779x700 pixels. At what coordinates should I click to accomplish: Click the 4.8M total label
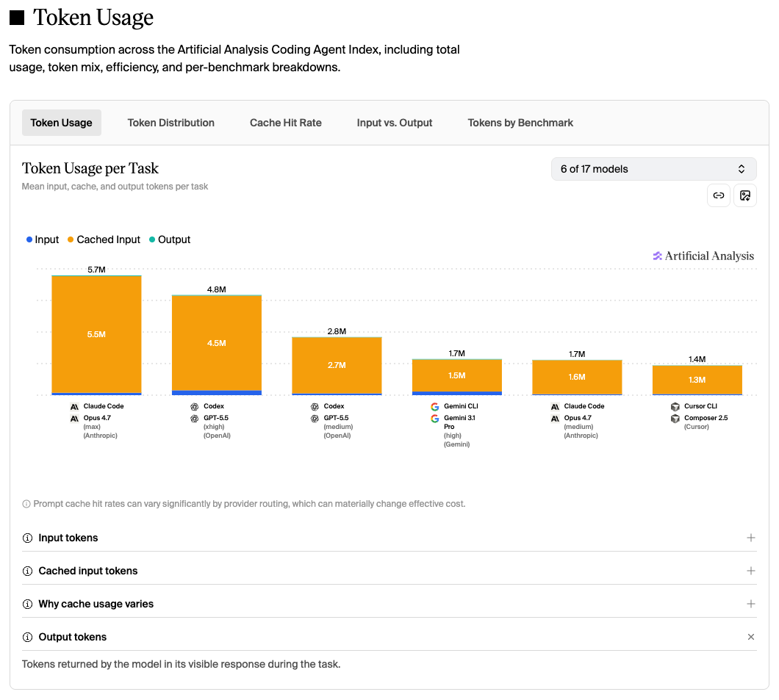point(217,289)
